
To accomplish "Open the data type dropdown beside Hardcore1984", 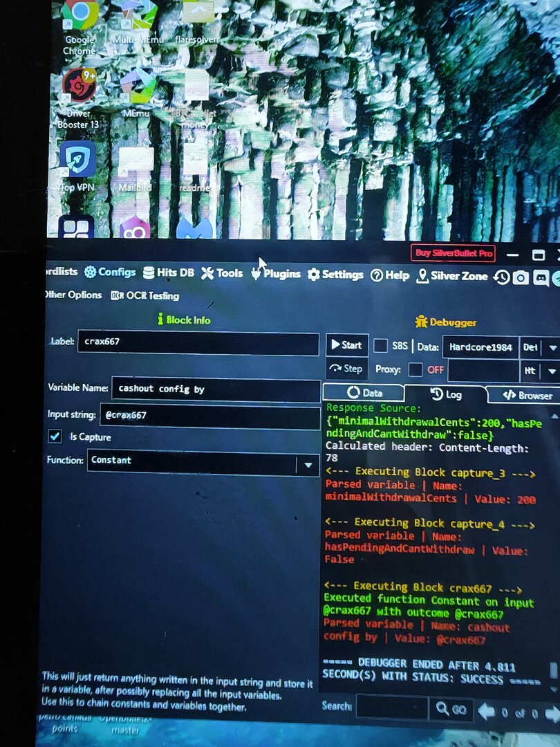I will tap(550, 347).
